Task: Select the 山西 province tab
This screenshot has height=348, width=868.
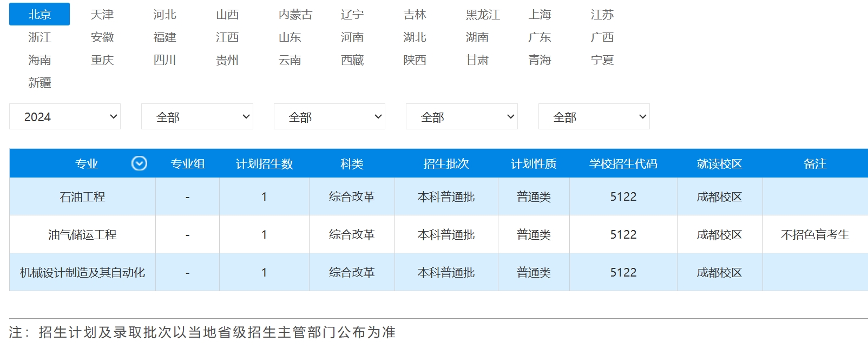Action: [227, 14]
